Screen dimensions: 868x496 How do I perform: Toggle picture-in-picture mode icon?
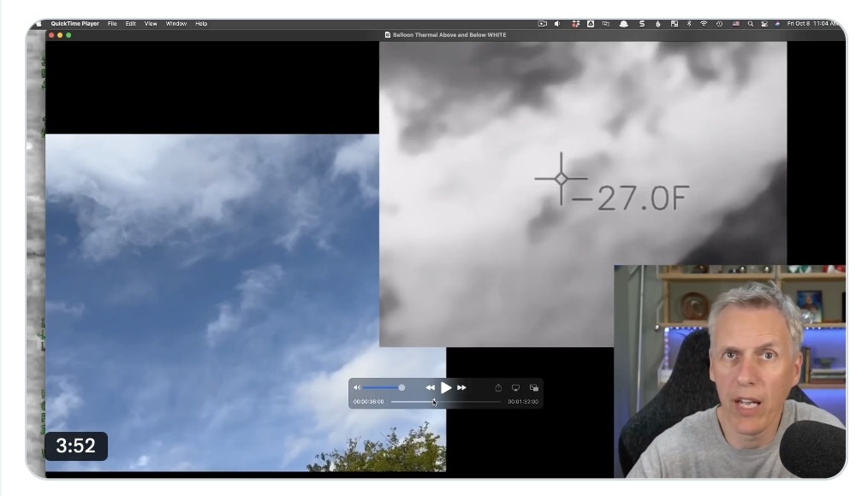click(534, 388)
